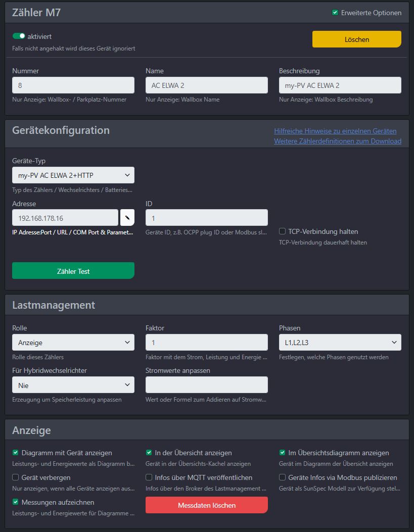Expand the Rolle dropdown showing Anzeige
The width and height of the screenshot is (414, 532).
click(73, 343)
